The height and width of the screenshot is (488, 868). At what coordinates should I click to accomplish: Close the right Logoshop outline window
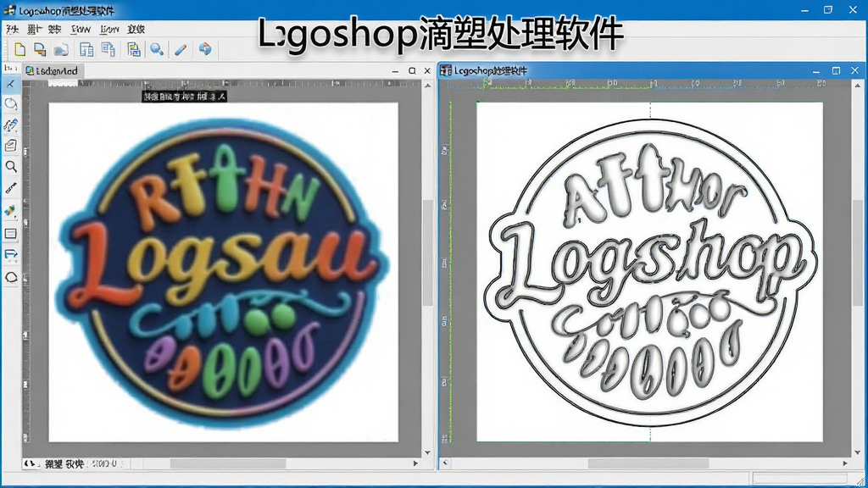(x=854, y=71)
